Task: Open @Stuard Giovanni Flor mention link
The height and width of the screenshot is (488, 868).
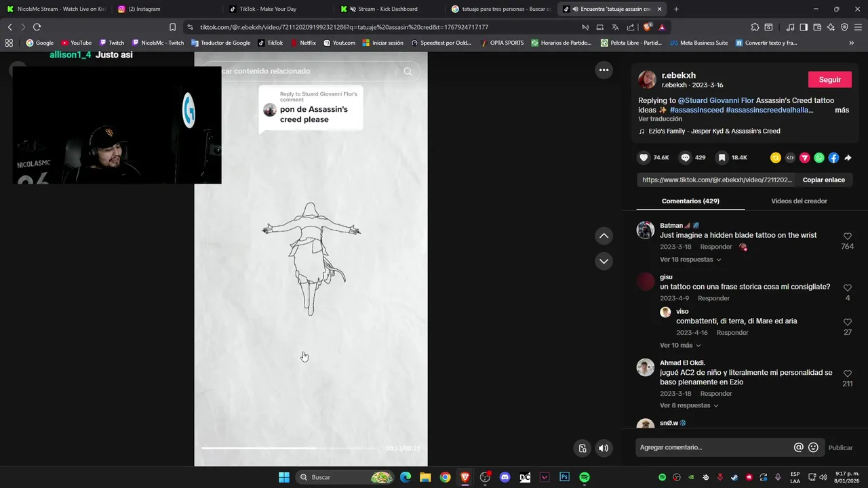Action: (x=715, y=100)
